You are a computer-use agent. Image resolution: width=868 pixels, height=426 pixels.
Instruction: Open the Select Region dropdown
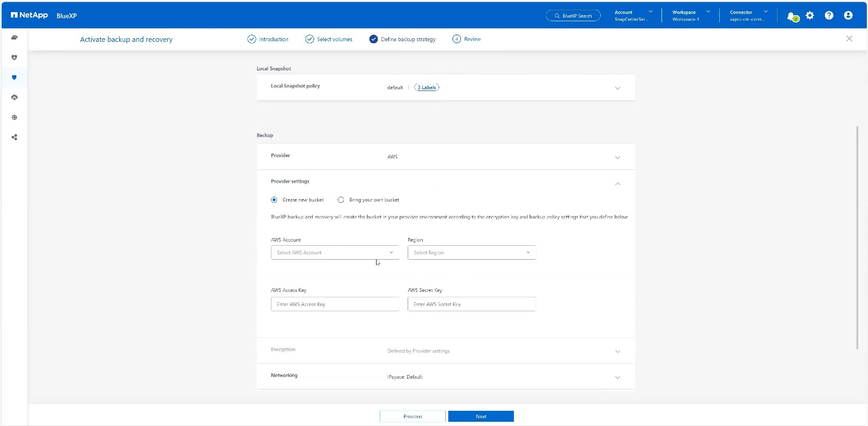coord(471,252)
